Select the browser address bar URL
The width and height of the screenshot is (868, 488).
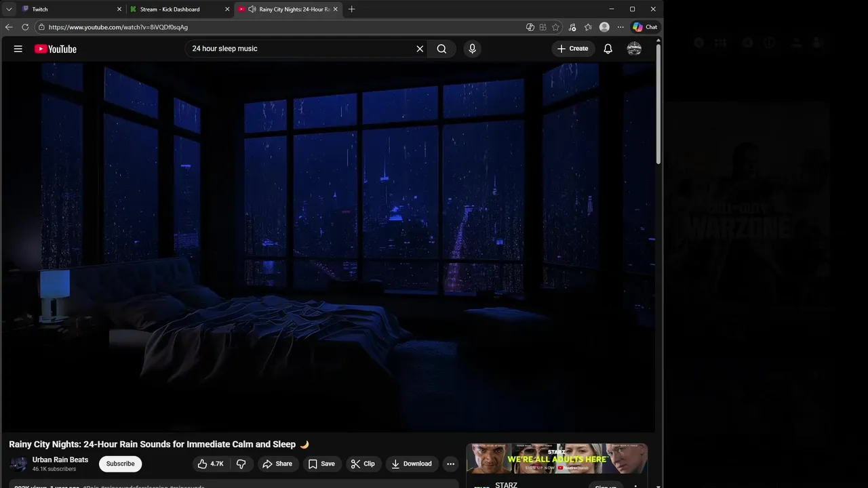click(118, 27)
